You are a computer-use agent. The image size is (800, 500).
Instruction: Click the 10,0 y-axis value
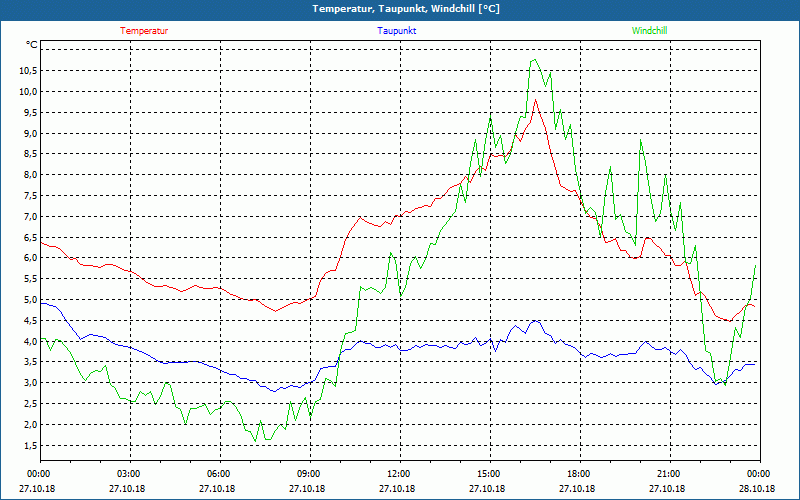28,92
